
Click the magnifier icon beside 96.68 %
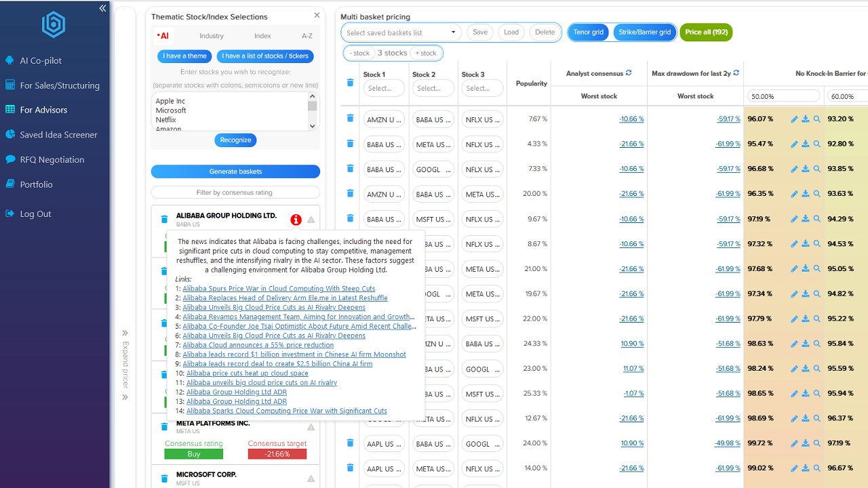pyautogui.click(x=817, y=169)
